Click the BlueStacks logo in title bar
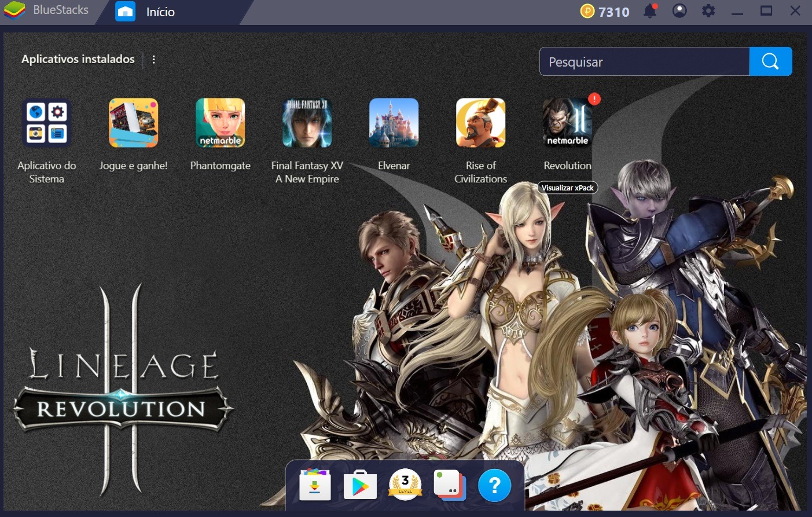 pyautogui.click(x=14, y=10)
